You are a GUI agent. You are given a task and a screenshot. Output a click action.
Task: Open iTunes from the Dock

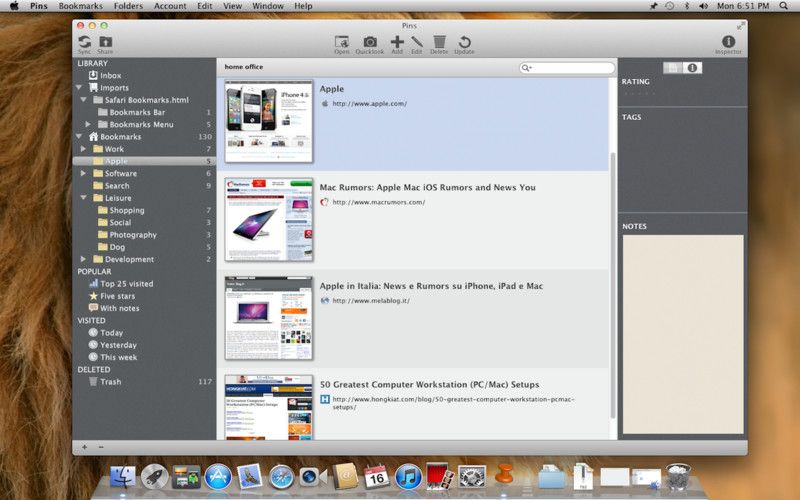pos(408,478)
